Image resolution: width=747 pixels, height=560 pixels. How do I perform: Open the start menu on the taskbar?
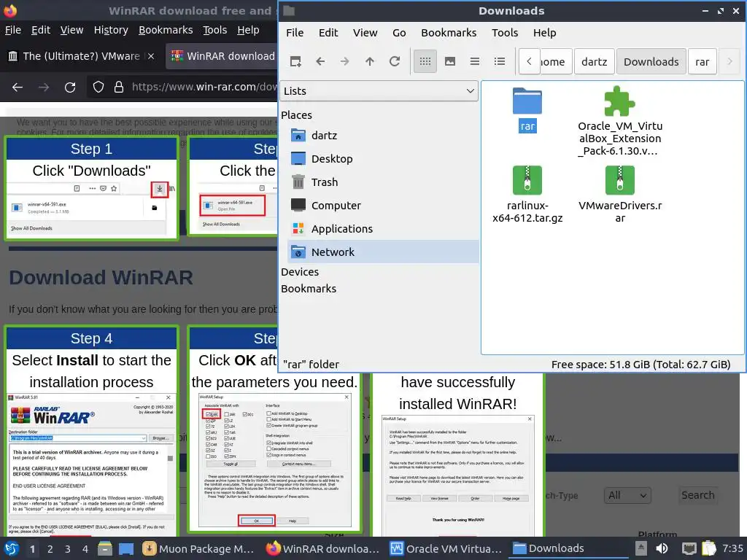pyautogui.click(x=12, y=548)
